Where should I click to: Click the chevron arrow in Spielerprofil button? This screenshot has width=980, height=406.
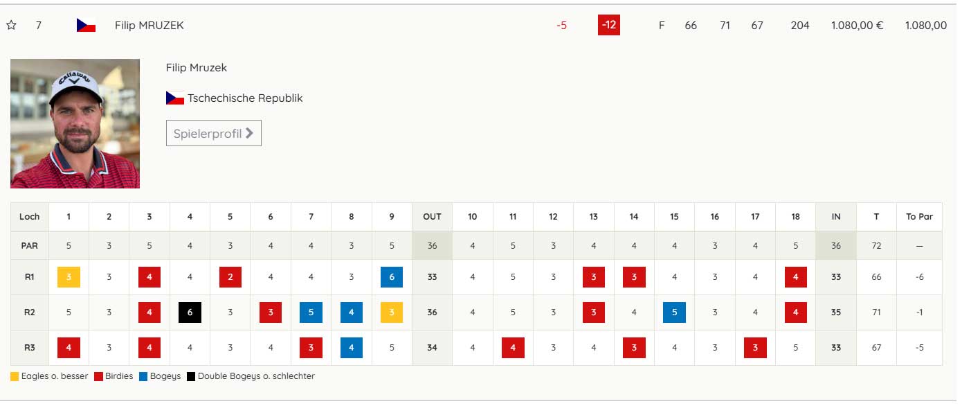tap(250, 134)
